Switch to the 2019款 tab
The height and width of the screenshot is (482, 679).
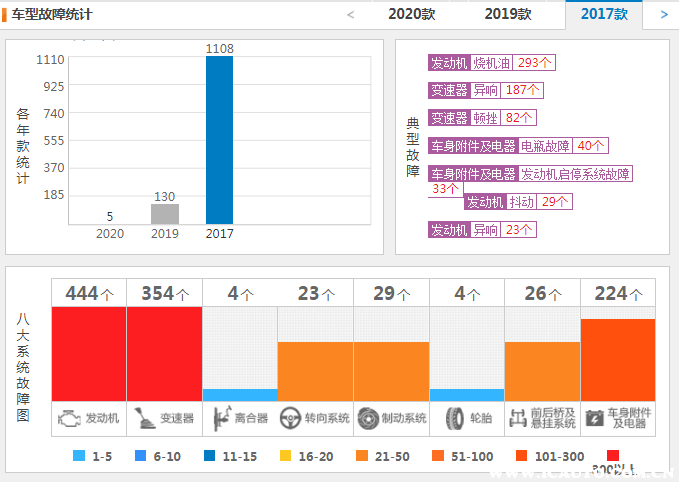click(508, 15)
